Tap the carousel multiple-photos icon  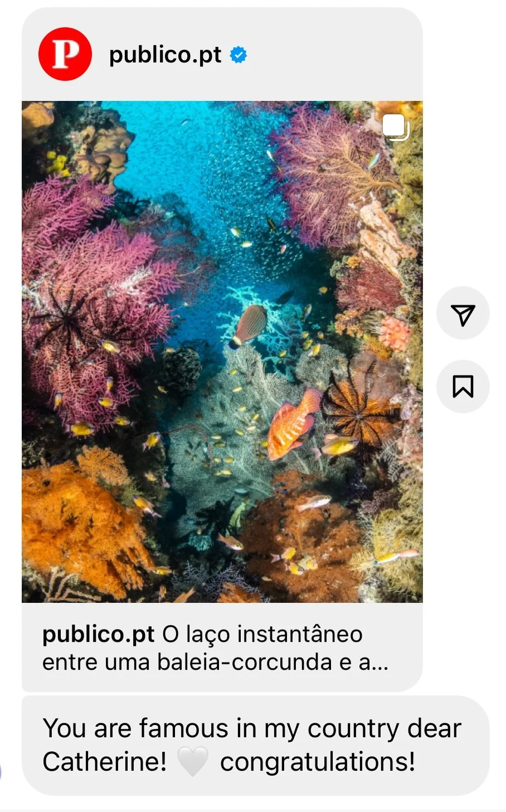(x=396, y=127)
